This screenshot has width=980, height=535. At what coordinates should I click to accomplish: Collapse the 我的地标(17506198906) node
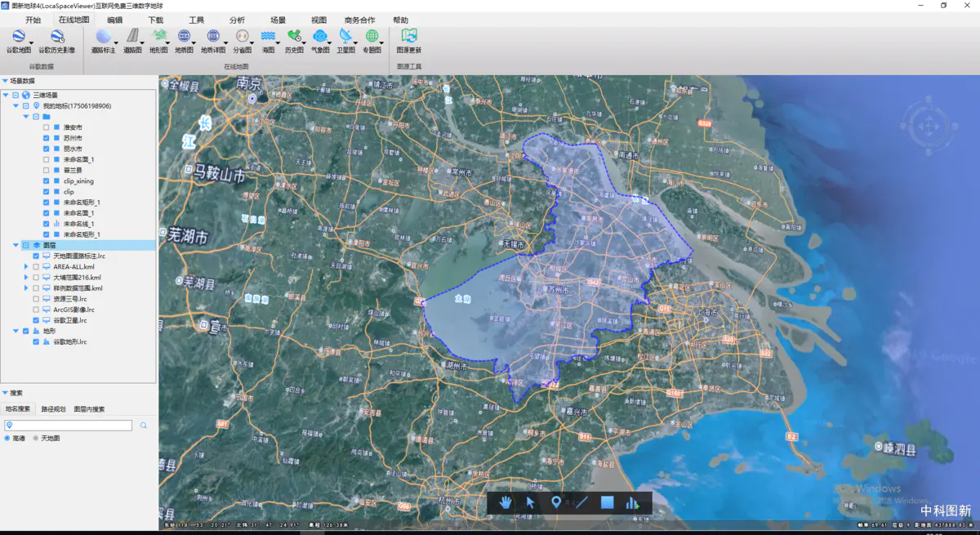click(16, 105)
